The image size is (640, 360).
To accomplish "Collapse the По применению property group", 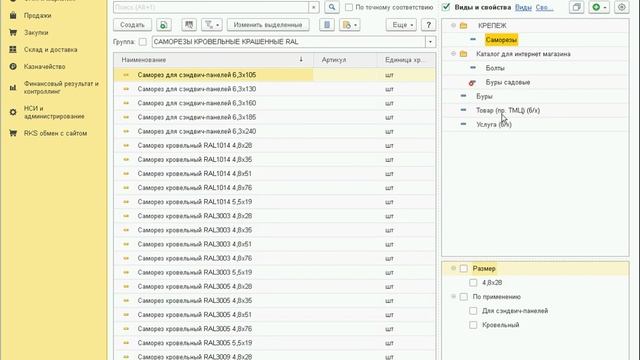I will coord(453,296).
